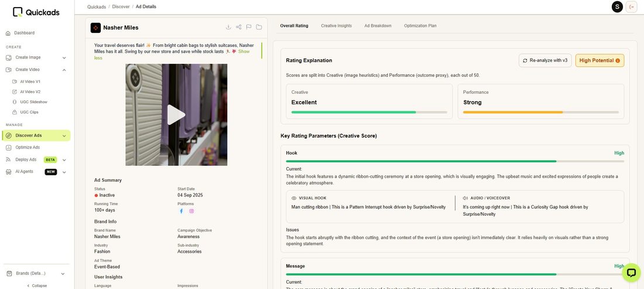Click the Audio / Voiceover speaker icon

[465, 198]
